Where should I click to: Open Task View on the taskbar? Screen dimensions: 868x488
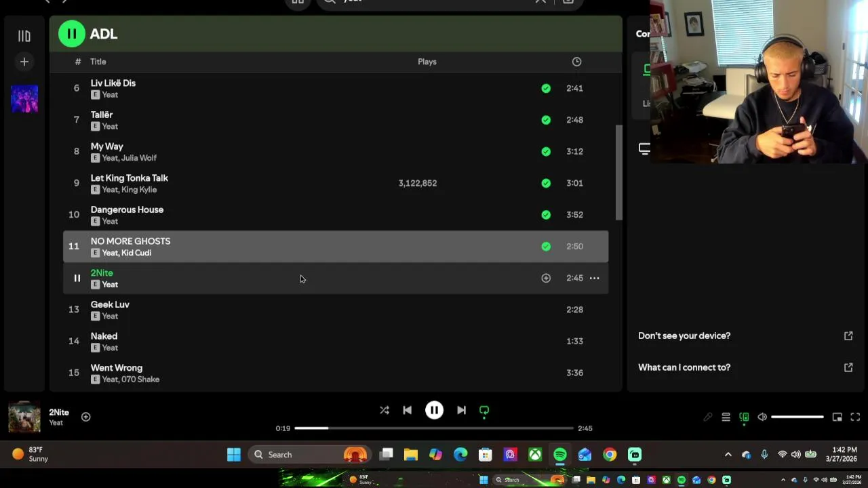(386, 455)
